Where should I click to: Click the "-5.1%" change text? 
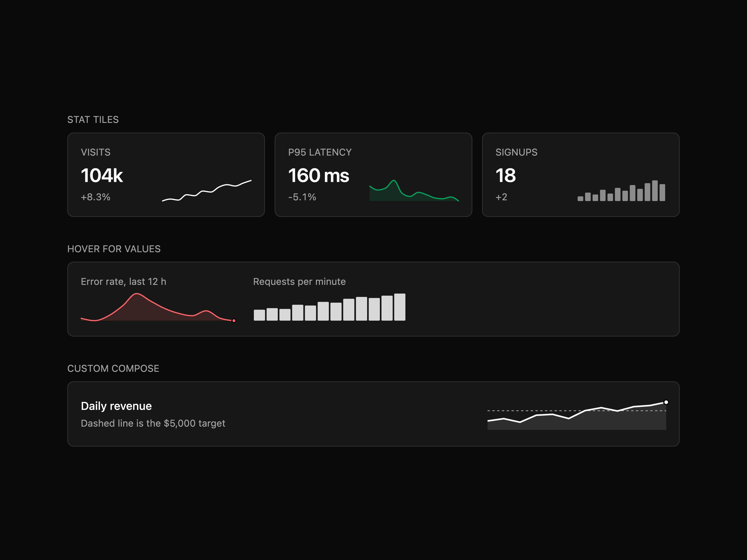[302, 197]
